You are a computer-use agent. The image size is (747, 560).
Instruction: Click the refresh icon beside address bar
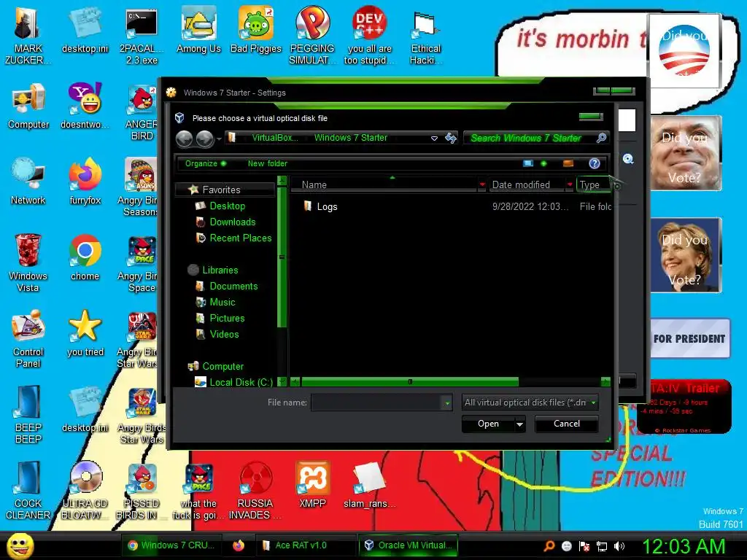[451, 138]
